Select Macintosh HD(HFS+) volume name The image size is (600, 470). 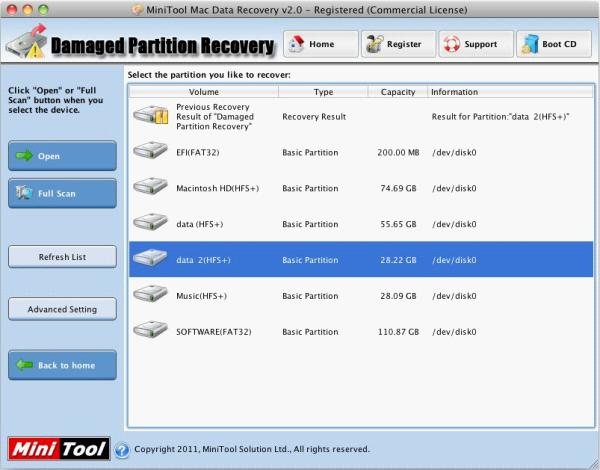(218, 188)
